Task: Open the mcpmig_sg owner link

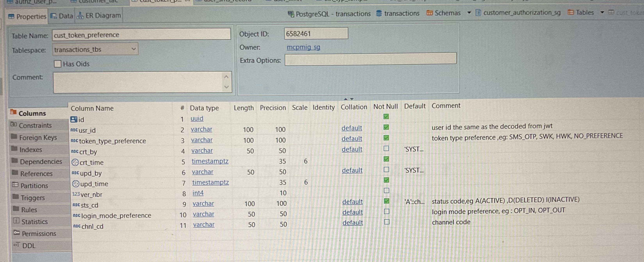Action: point(303,47)
